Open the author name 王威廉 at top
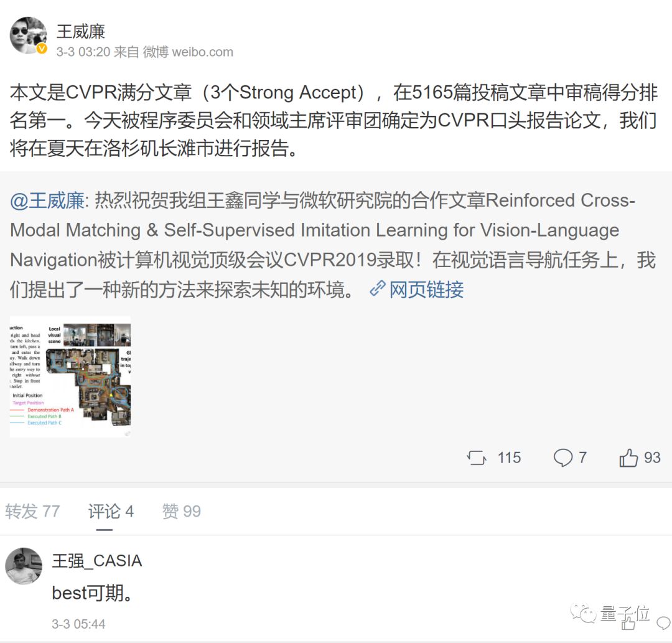 point(80,32)
